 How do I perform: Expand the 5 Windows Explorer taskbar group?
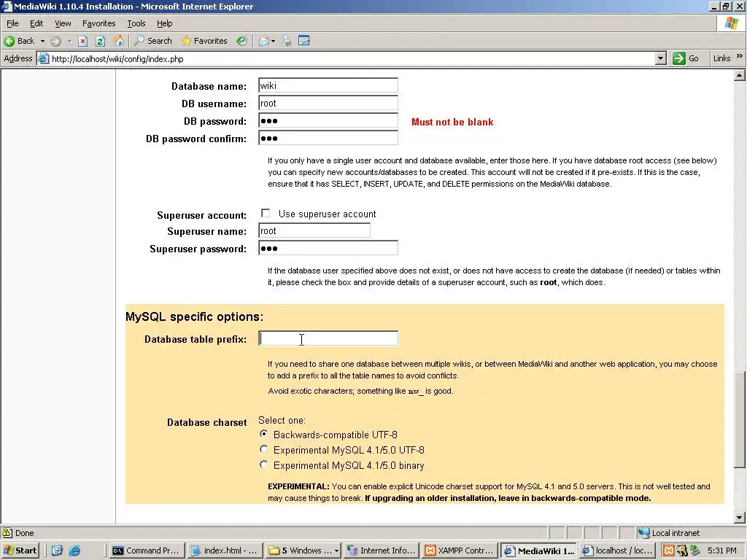pos(336,551)
